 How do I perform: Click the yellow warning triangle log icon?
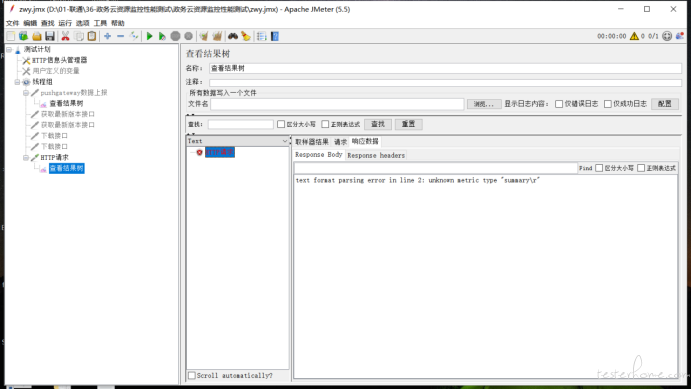click(x=634, y=36)
